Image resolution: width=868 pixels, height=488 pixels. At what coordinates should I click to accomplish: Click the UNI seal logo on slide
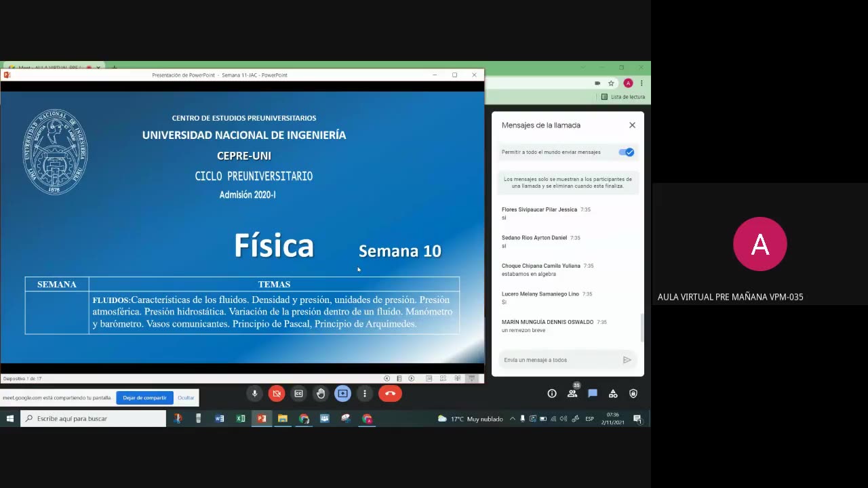56,152
